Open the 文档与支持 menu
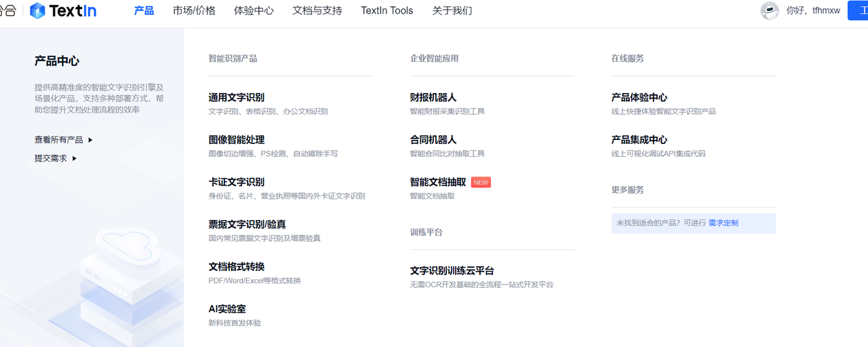Viewport: 868px width, 347px height. point(317,10)
